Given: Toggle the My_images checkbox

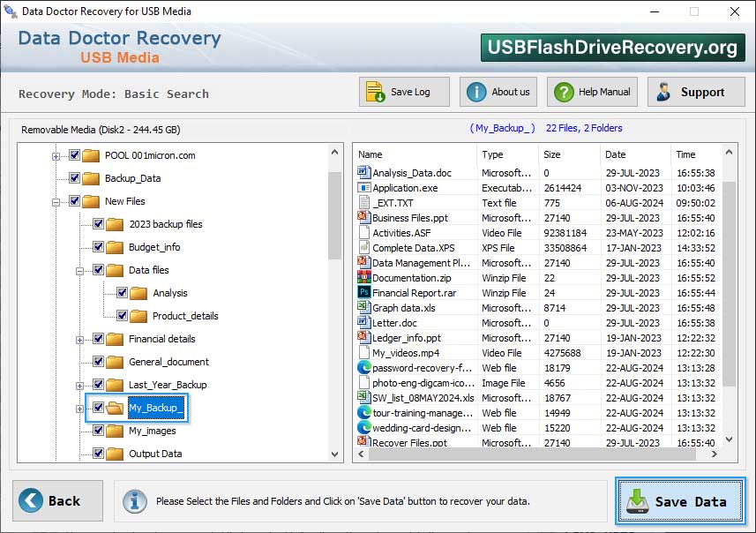Looking at the screenshot, I should 98,431.
